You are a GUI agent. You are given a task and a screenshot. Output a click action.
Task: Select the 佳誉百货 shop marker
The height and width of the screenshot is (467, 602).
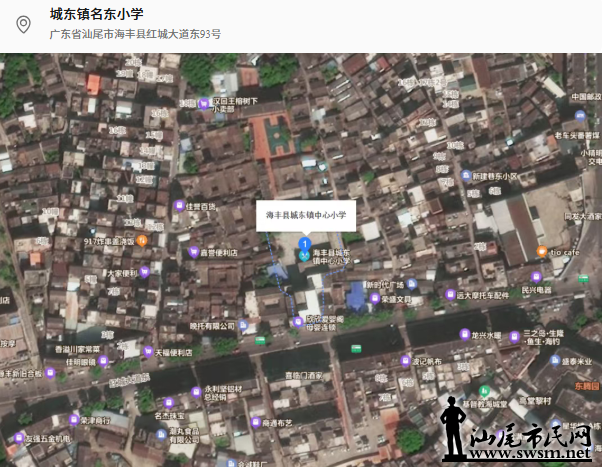(x=181, y=206)
